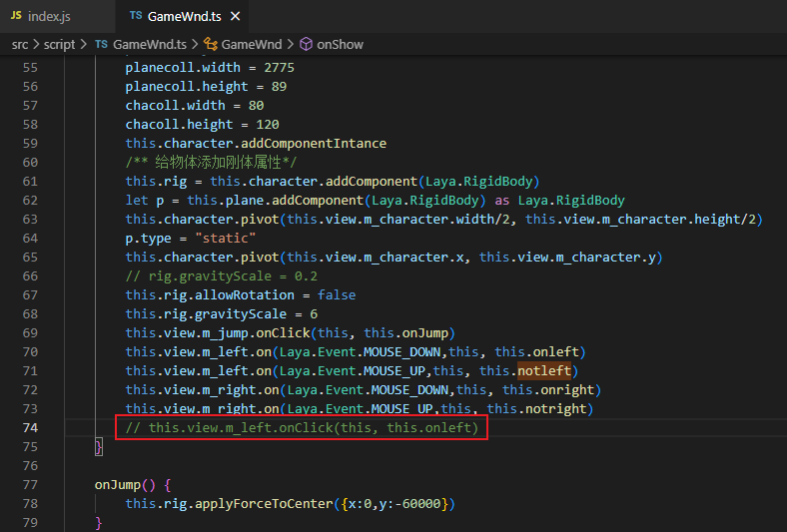
Task: Click the method cube icon in breadcrumb
Action: [x=306, y=44]
